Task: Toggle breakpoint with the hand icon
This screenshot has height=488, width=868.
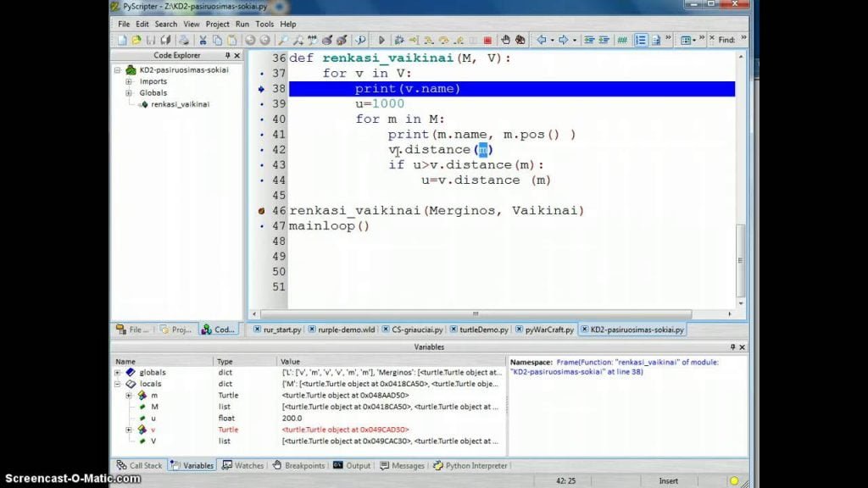Action: [505, 40]
